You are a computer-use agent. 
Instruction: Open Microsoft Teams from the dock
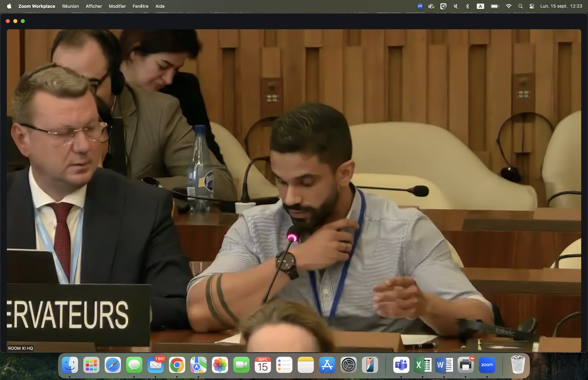(x=401, y=365)
